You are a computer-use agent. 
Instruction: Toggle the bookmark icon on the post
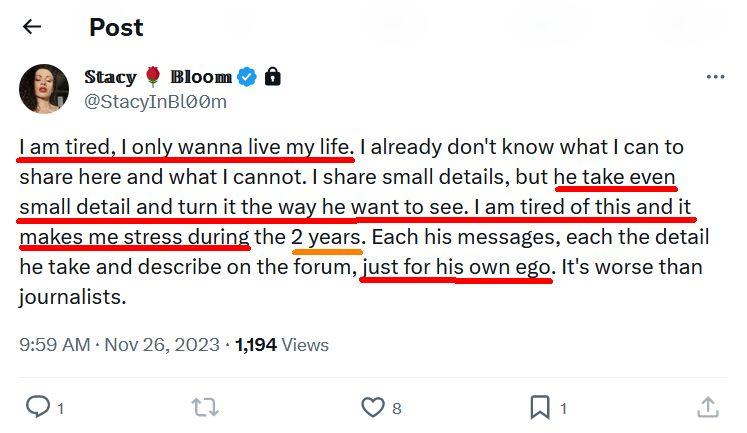539,407
